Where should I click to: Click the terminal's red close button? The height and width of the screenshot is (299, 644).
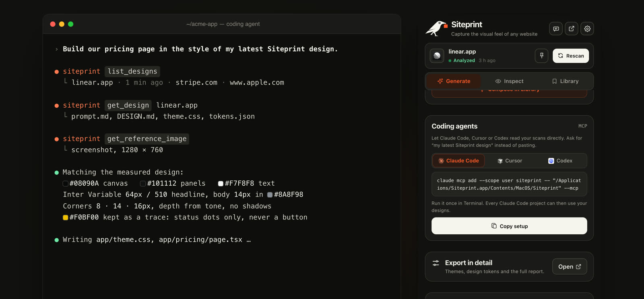[53, 24]
